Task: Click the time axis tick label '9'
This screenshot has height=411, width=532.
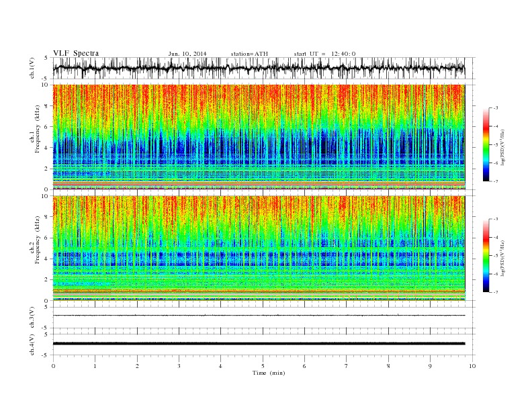Action: 430,366
